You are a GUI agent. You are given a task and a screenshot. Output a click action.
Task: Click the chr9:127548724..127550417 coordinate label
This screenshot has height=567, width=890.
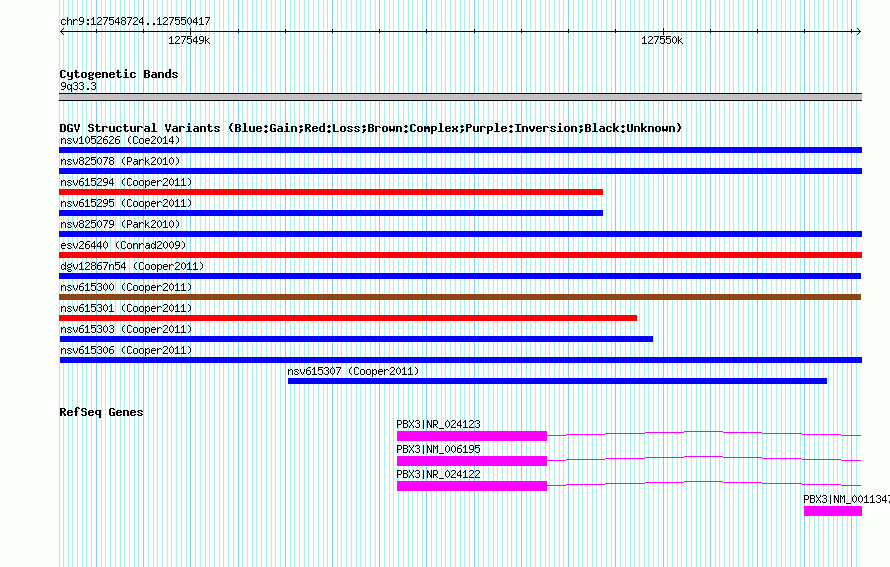[135, 22]
